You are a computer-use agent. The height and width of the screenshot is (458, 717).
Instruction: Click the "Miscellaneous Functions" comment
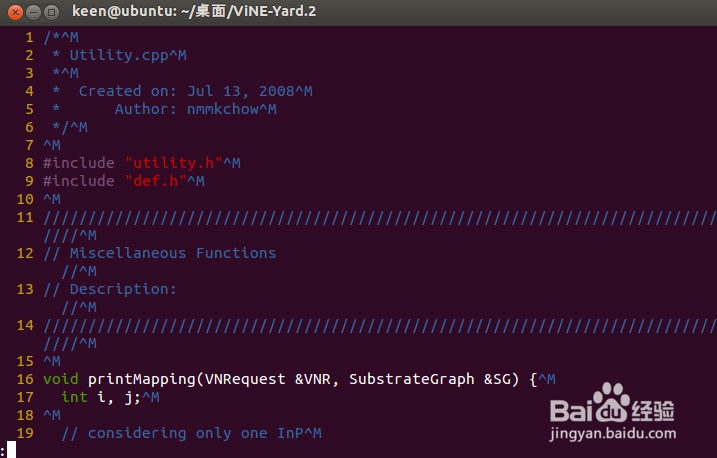point(173,253)
